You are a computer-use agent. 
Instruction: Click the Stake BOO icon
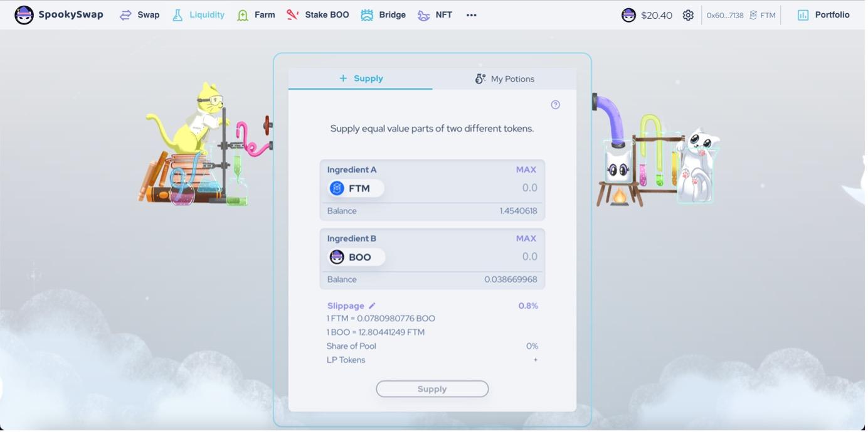[x=292, y=15]
